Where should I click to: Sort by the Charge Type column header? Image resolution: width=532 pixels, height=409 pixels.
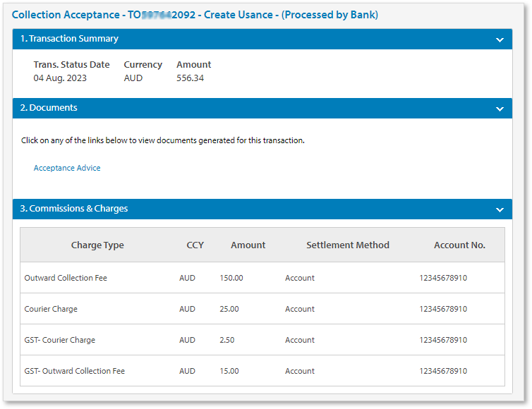(x=97, y=245)
